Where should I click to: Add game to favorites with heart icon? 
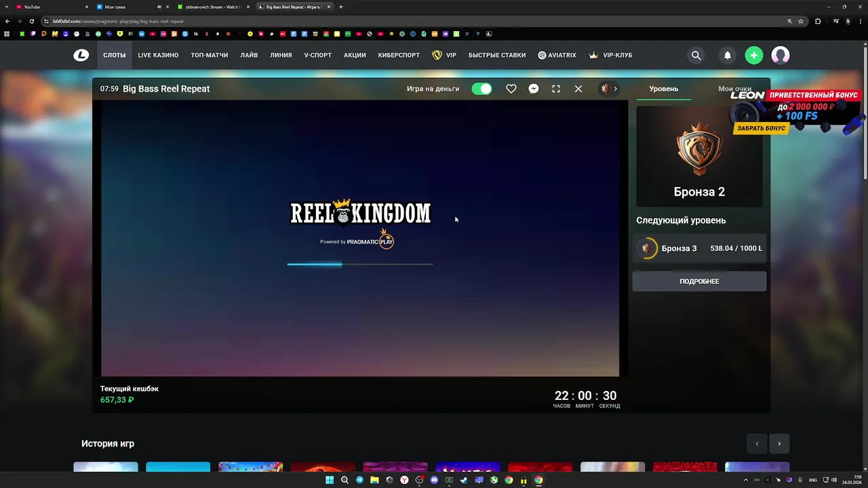click(511, 89)
